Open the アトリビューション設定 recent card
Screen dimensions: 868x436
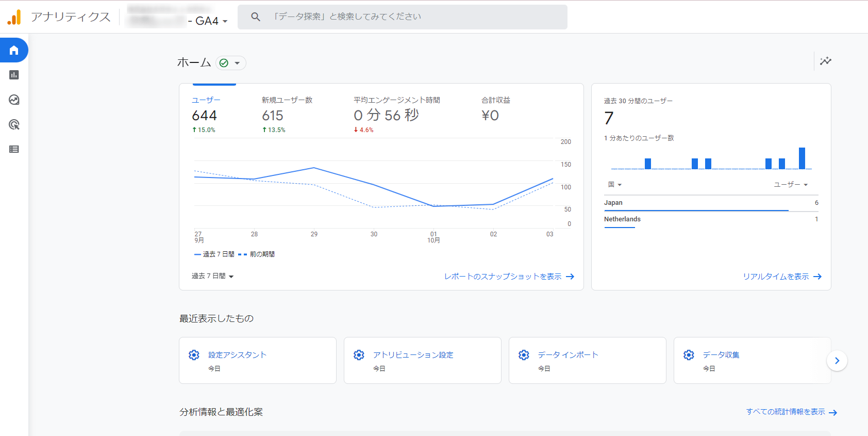(x=423, y=360)
